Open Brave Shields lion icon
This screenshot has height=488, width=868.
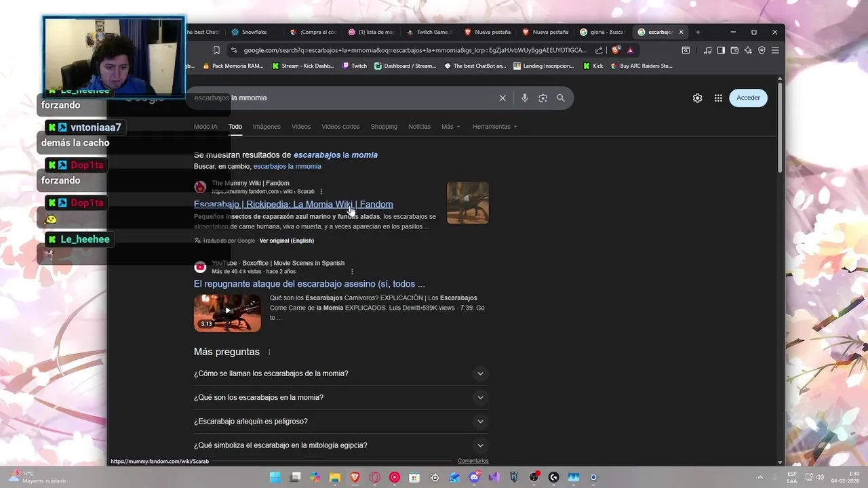pyautogui.click(x=616, y=50)
